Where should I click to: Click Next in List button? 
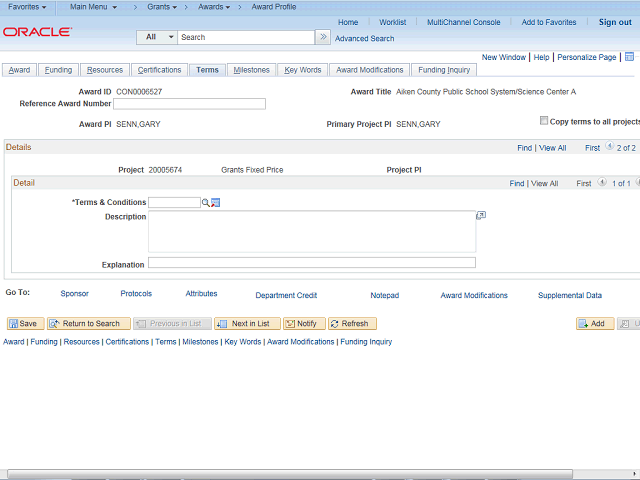[247, 324]
